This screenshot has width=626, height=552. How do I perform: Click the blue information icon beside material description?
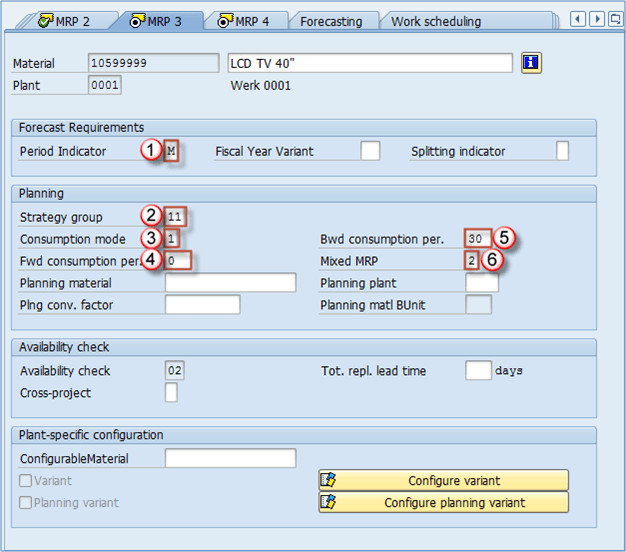tap(531, 63)
